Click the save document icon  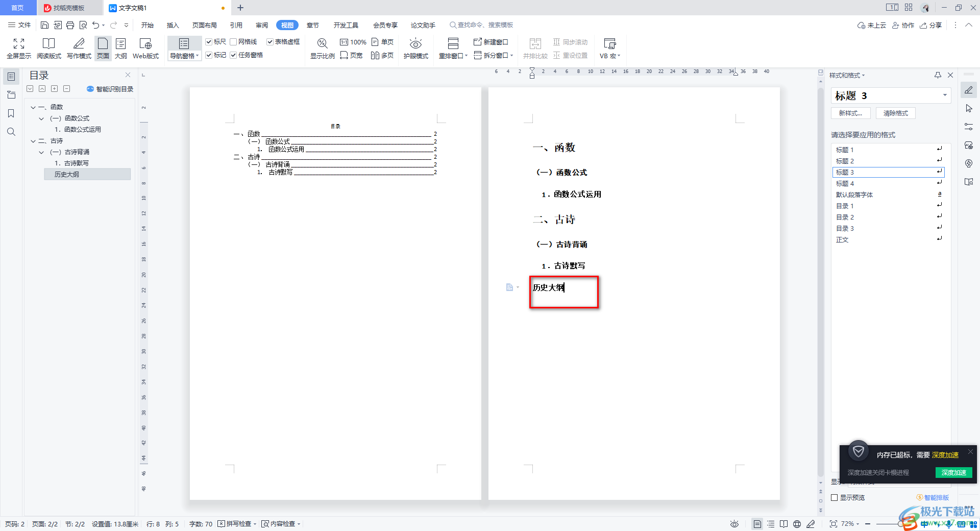pyautogui.click(x=45, y=25)
